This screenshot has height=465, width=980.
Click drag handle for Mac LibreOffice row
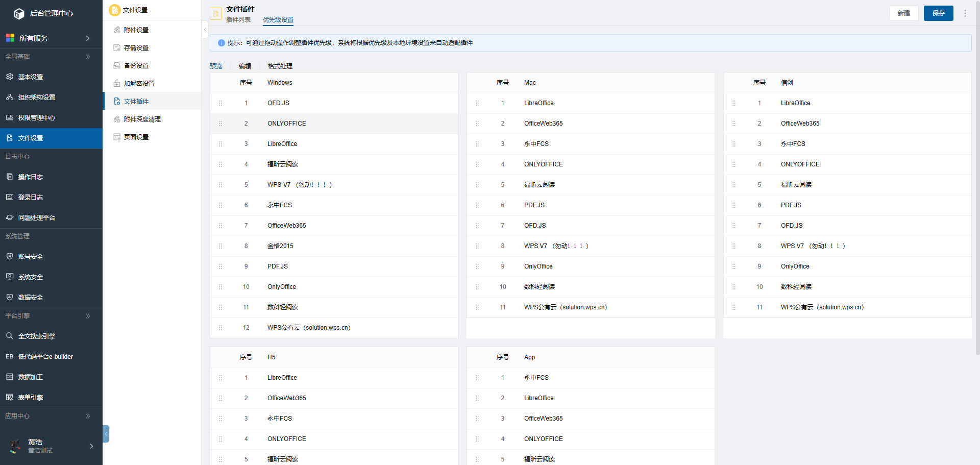[477, 103]
